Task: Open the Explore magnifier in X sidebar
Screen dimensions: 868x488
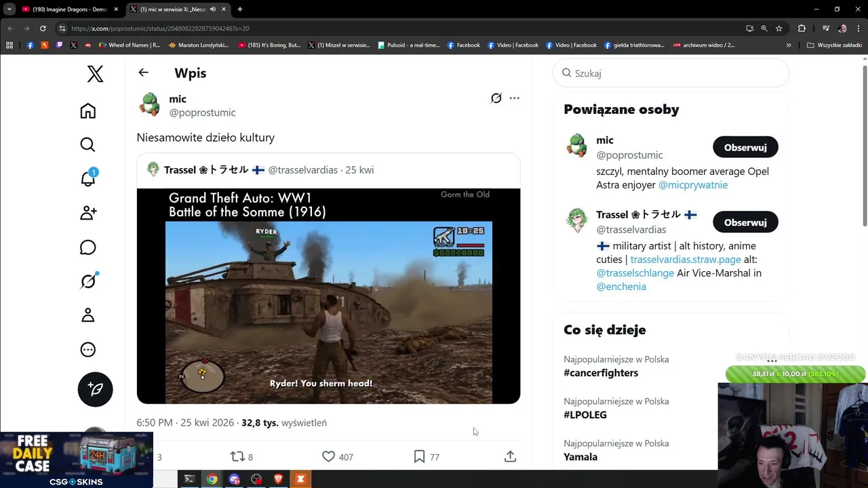Action: coord(87,144)
